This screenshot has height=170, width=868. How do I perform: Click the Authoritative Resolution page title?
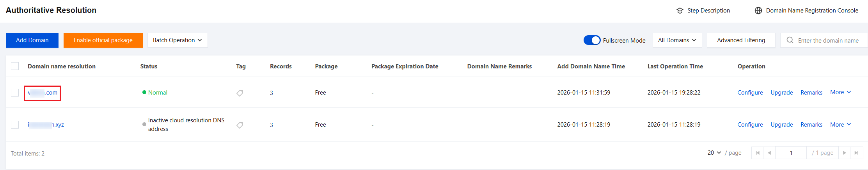coord(51,10)
